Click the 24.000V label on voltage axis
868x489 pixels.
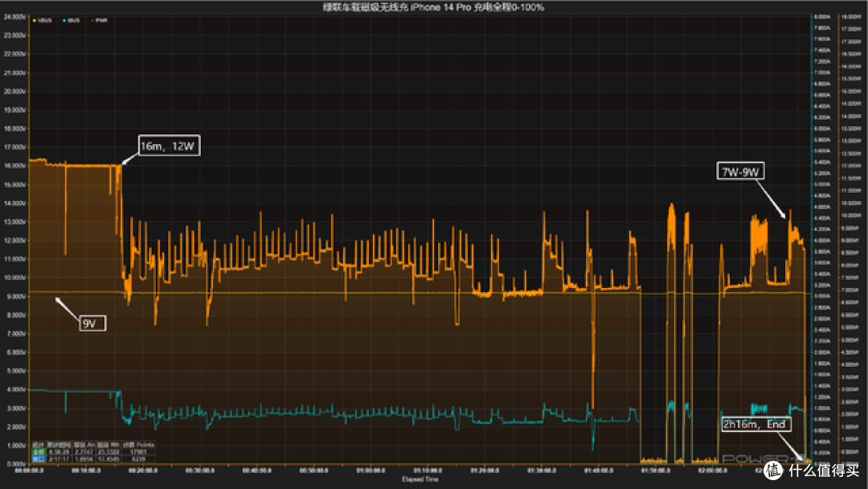point(14,17)
